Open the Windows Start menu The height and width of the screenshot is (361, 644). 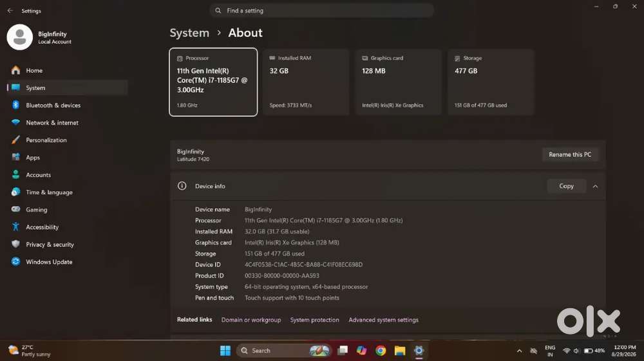225,351
